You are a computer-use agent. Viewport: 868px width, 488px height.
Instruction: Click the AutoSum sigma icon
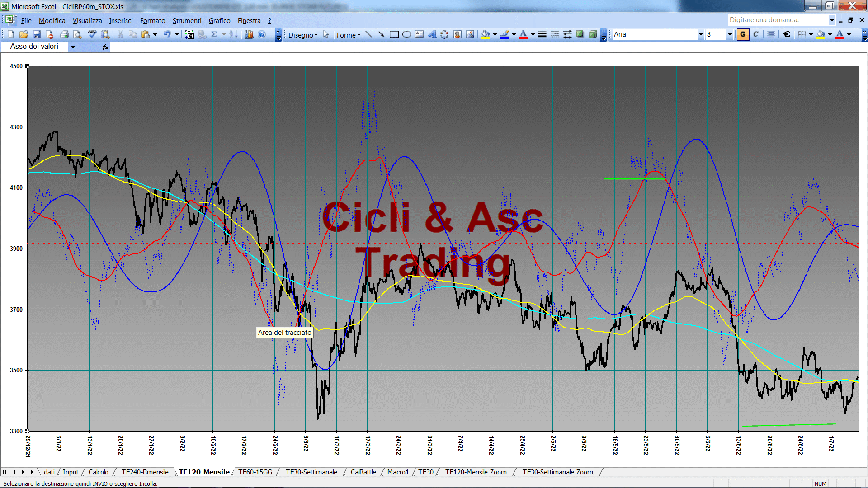pos(214,34)
